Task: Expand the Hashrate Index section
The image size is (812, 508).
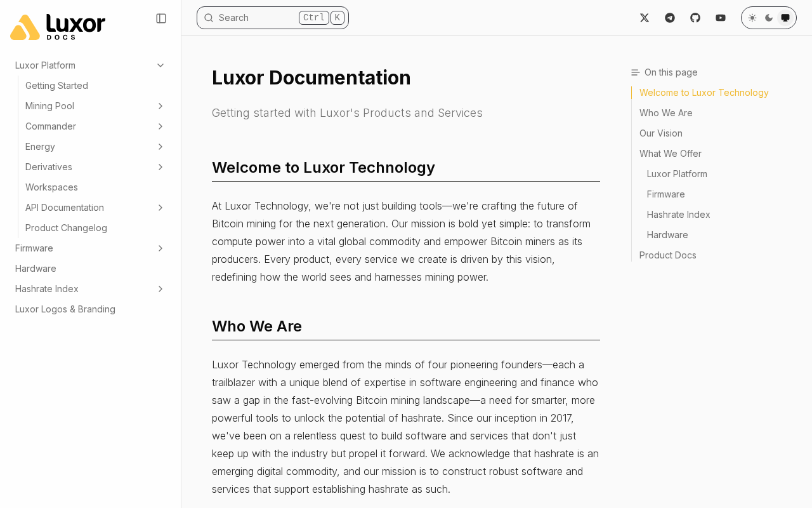Action: pyautogui.click(x=160, y=289)
